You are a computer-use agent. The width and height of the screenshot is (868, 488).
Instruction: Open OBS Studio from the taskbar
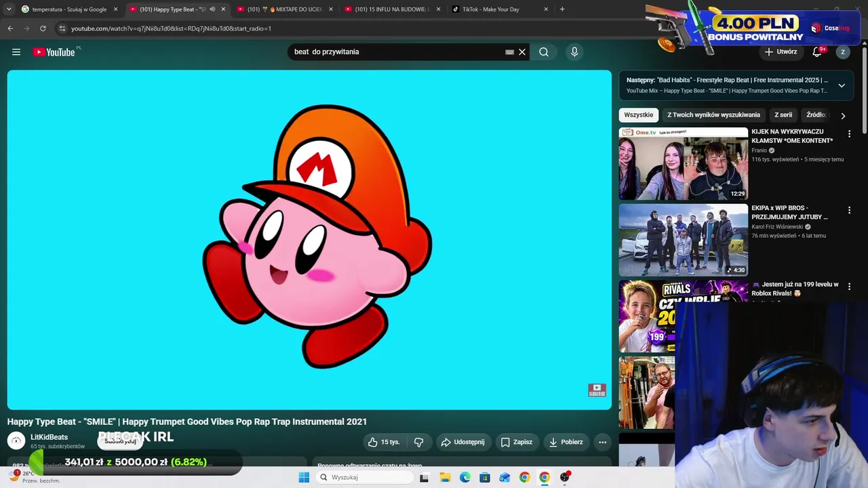[564, 477]
